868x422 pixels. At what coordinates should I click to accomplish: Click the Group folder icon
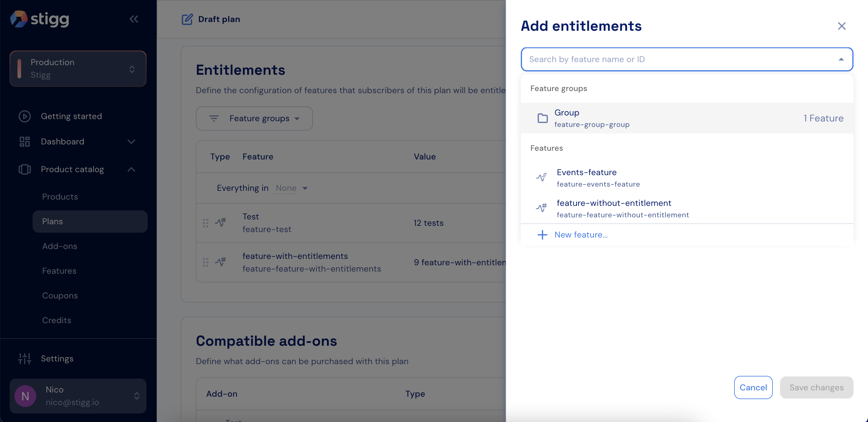click(x=542, y=118)
